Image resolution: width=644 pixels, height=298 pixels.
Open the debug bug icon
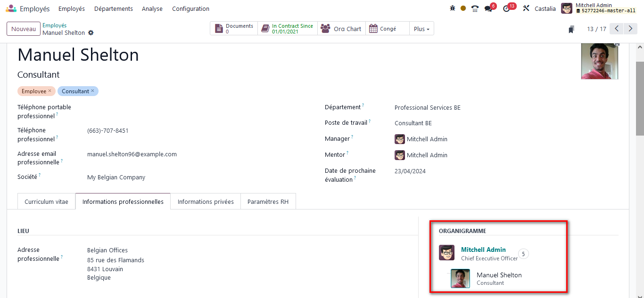pos(452,8)
